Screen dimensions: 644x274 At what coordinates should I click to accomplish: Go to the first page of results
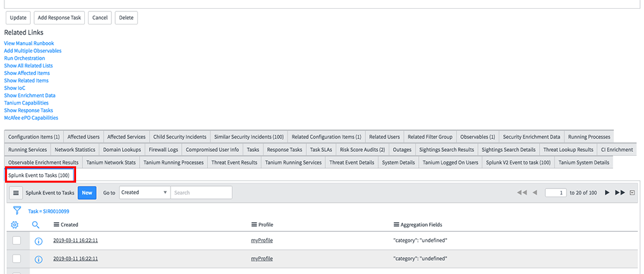pos(522,193)
